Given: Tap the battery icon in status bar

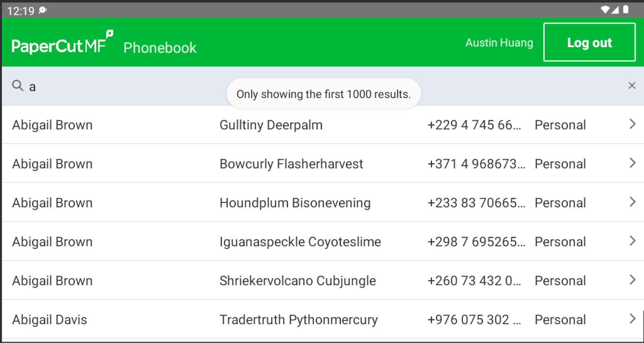Looking at the screenshot, I should click(626, 10).
